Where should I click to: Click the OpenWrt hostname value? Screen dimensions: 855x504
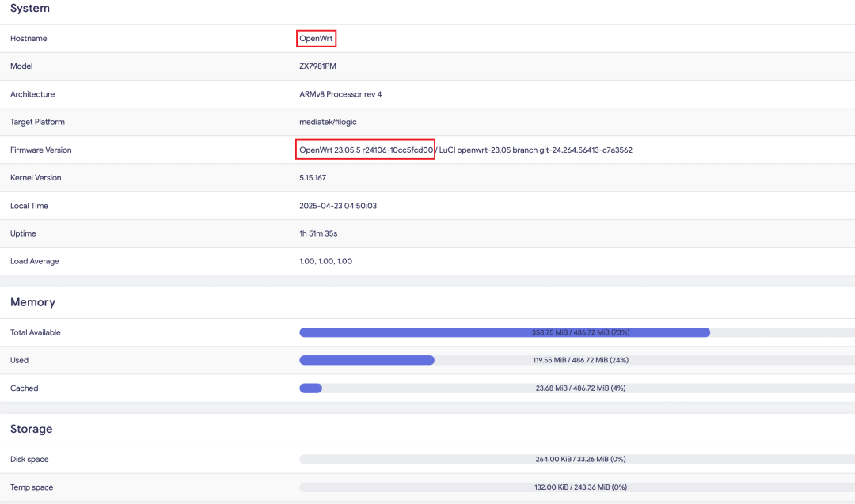[x=316, y=39]
